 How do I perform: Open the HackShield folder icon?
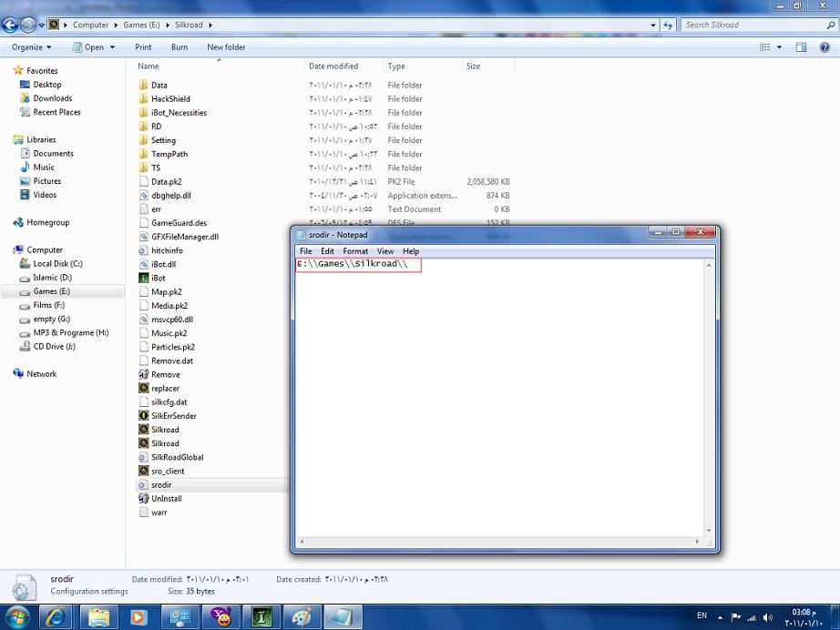click(x=143, y=98)
